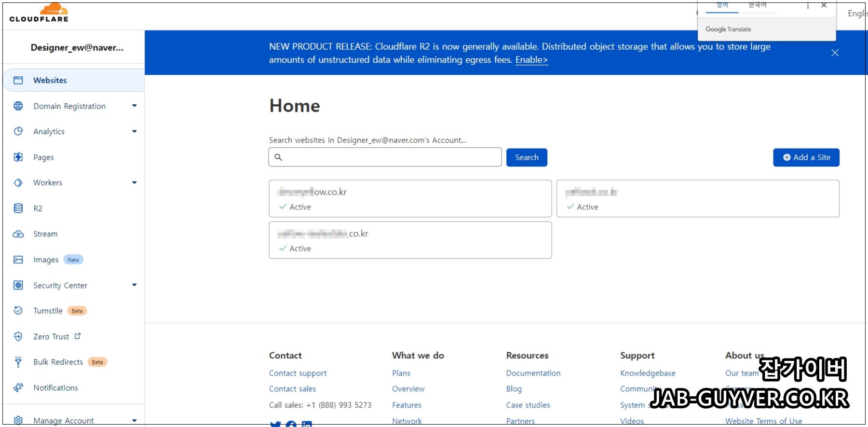This screenshot has height=427, width=868.
Task: Click the Manage Account gear icon
Action: 18,420
